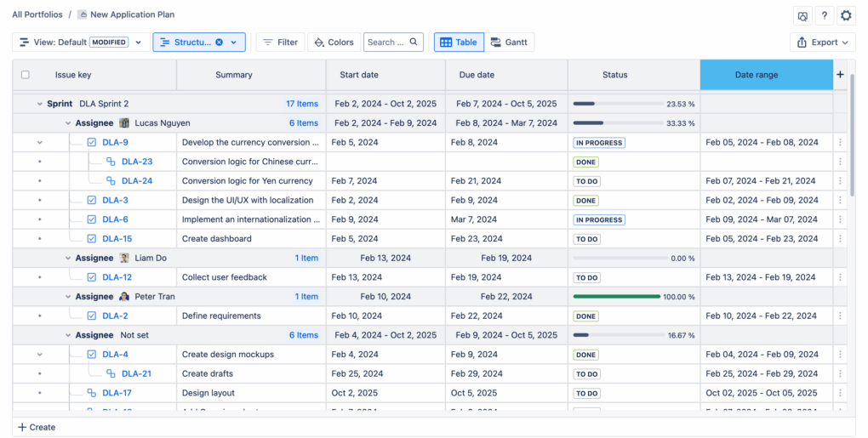The image size is (868, 438).
Task: Open row menu for DLA-4
Action: coord(840,355)
